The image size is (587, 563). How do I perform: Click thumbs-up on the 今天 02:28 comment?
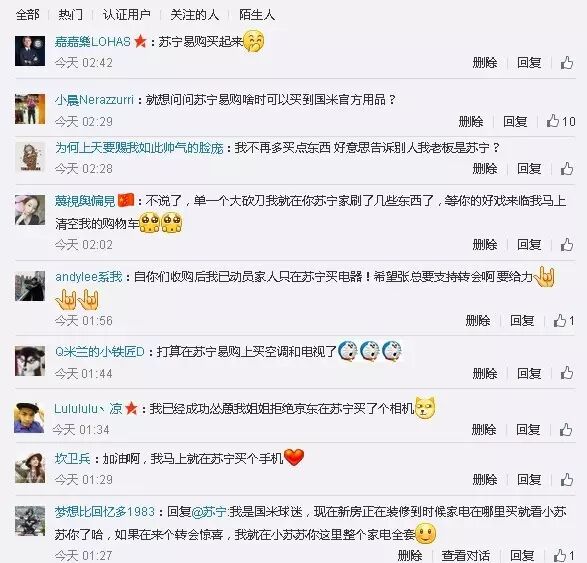567,168
